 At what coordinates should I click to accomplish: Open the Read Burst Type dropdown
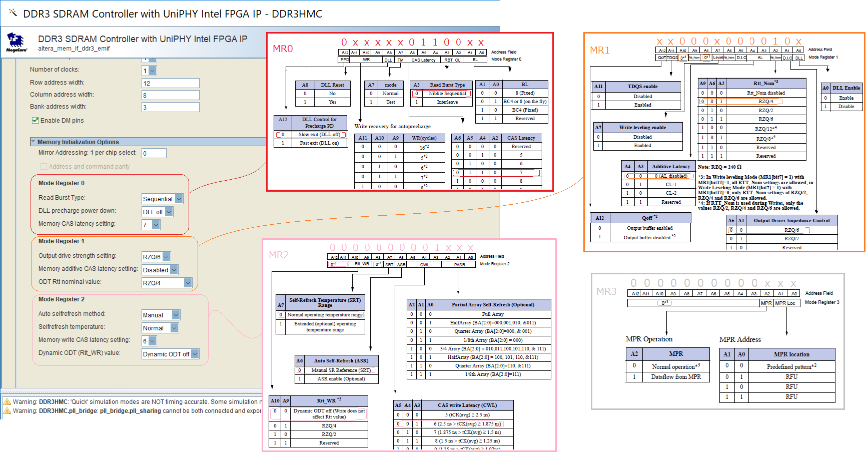point(179,199)
